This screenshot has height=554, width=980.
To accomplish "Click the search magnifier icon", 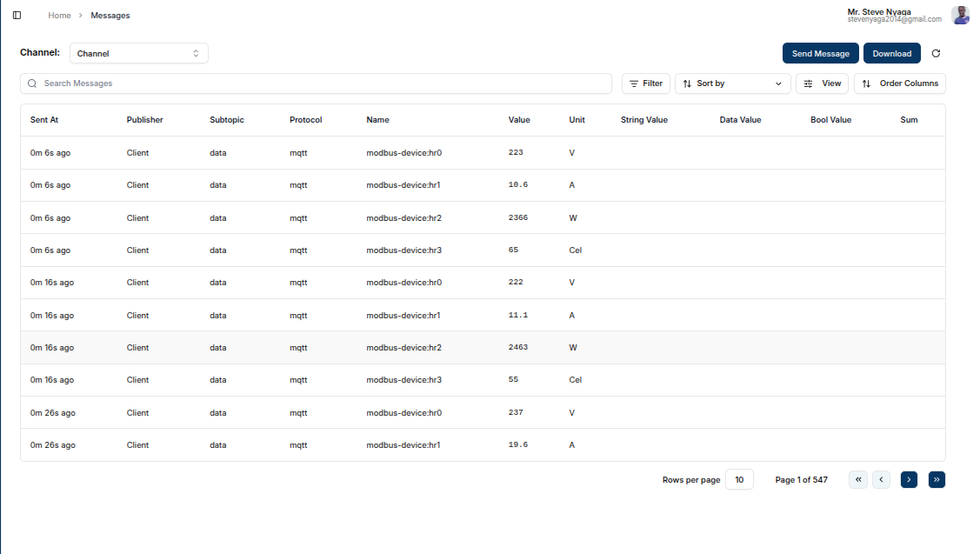I will [x=32, y=83].
